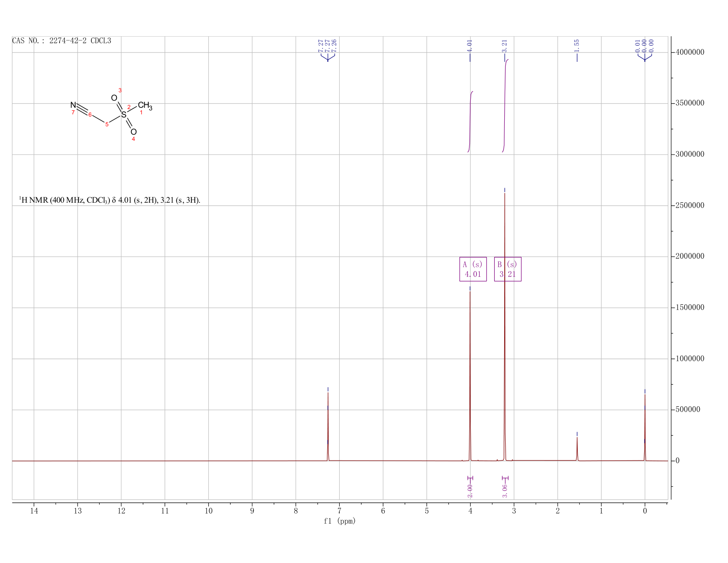Image resolution: width=728 pixels, height=563 pixels.
Task: Click the red atom number 6 label
Action: (x=90, y=115)
